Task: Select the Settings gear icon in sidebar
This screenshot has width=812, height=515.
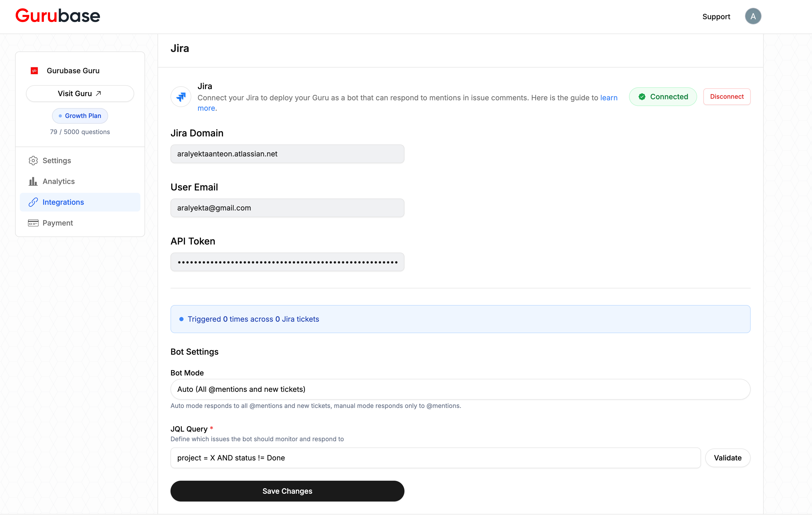Action: coord(33,160)
